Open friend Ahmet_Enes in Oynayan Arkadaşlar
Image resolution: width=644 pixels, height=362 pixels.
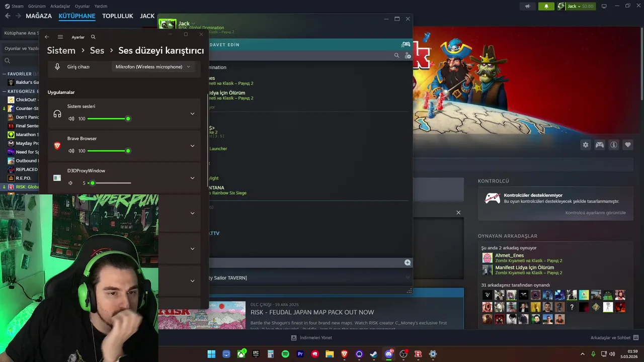tap(509, 255)
